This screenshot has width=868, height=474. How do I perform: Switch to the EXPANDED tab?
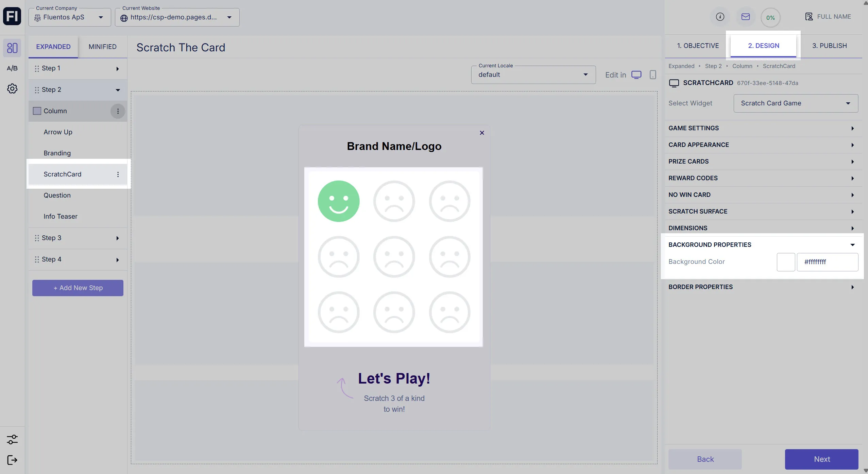click(53, 47)
